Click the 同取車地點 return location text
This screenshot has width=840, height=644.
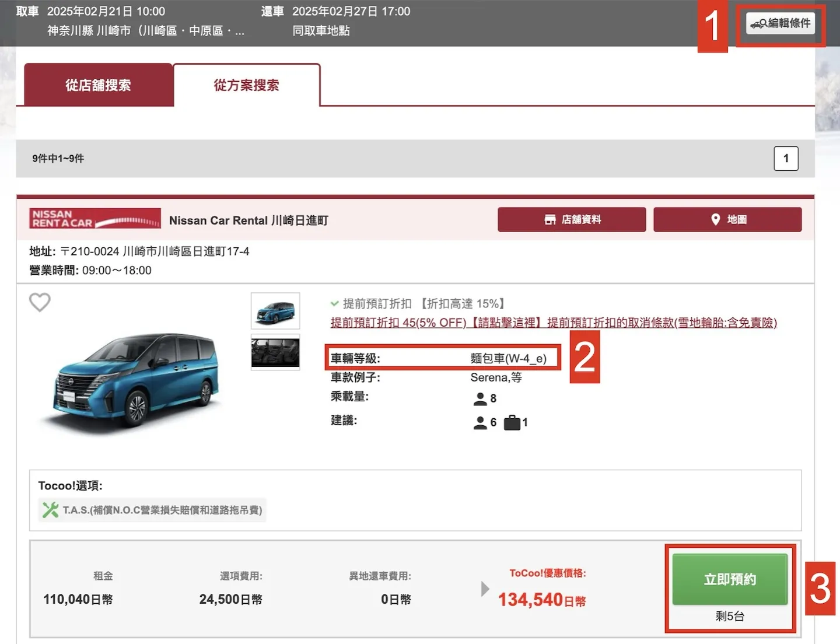pyautogui.click(x=321, y=31)
